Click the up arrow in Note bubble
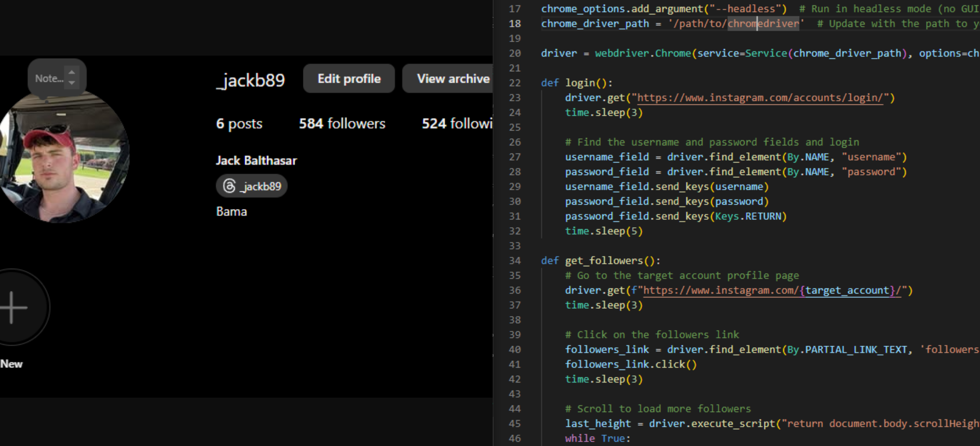980x446 pixels. 72,73
